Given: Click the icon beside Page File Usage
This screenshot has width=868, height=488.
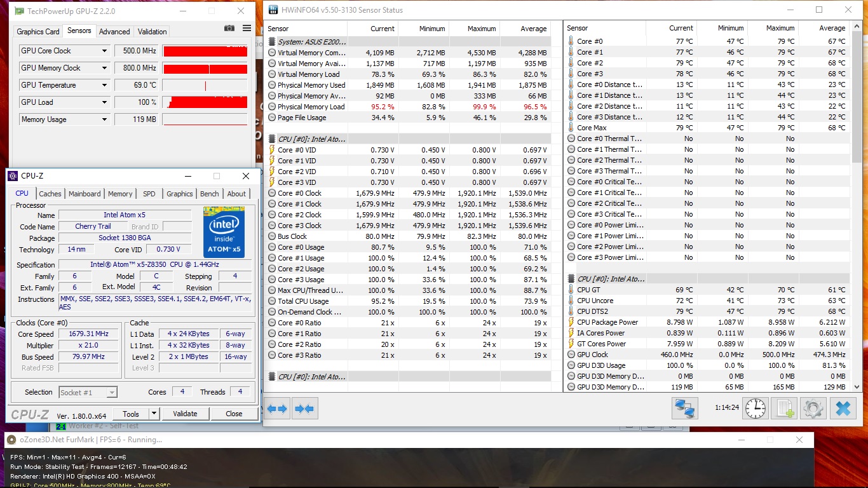Looking at the screenshot, I should point(272,118).
